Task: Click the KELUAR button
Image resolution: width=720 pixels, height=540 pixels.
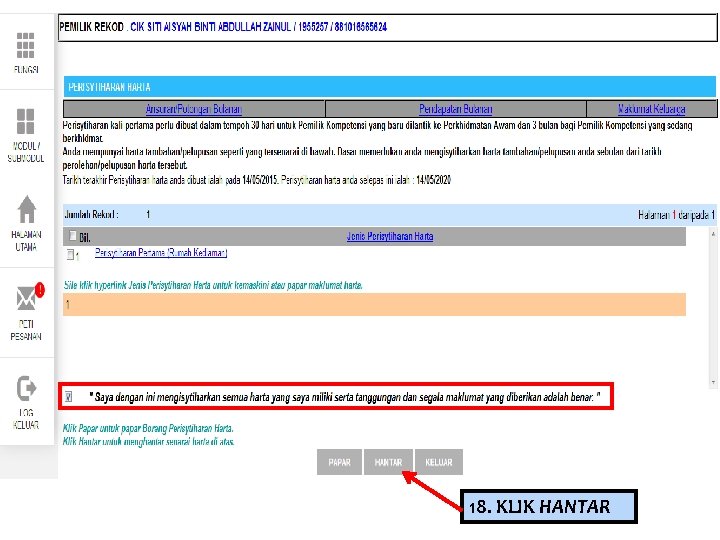Action: tap(439, 462)
